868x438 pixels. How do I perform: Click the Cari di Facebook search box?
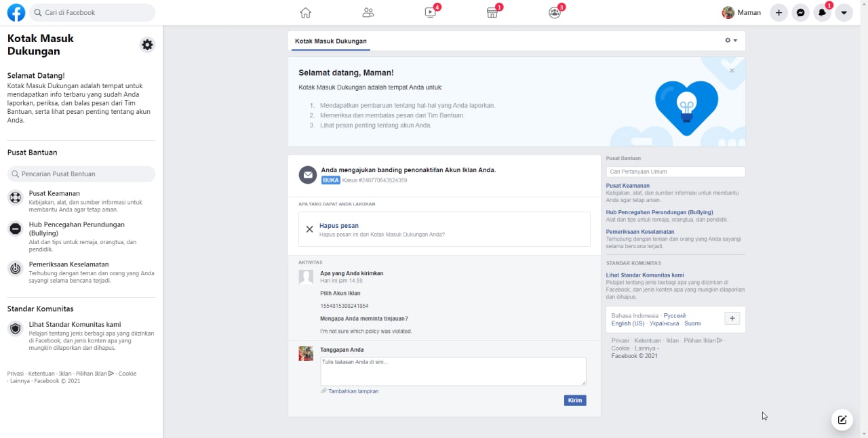(x=92, y=12)
